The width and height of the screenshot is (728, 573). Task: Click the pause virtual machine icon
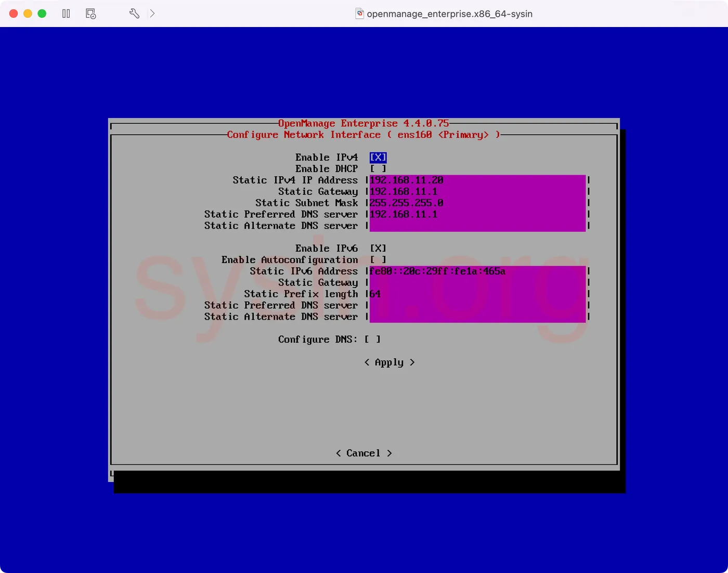pos(66,14)
